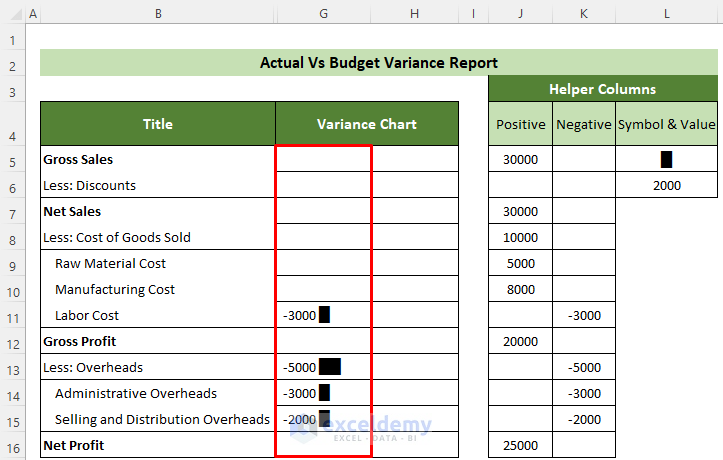Select the Variance Chart header cell
This screenshot has width=723, height=460.
366,124
